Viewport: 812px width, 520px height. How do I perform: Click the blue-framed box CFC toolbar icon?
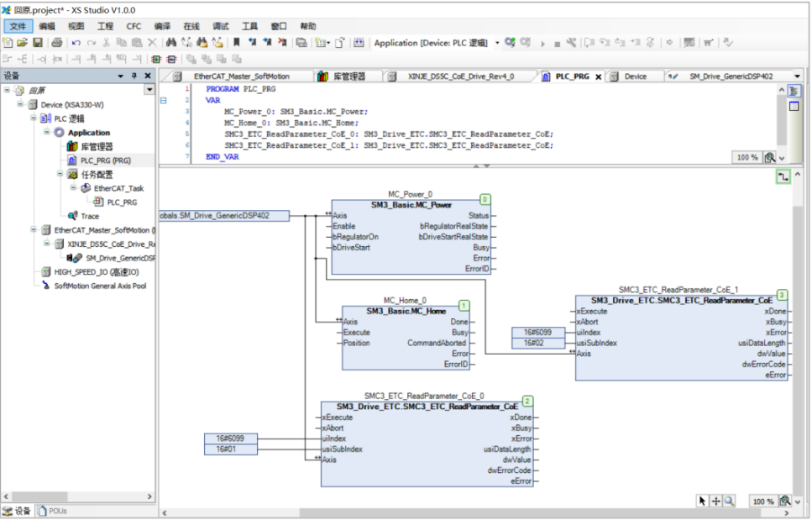tap(172, 59)
